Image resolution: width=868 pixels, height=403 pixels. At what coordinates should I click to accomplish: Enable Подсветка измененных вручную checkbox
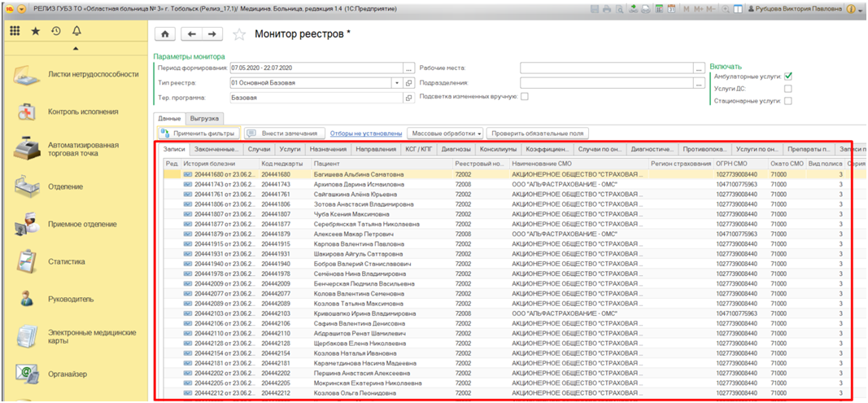click(x=524, y=96)
